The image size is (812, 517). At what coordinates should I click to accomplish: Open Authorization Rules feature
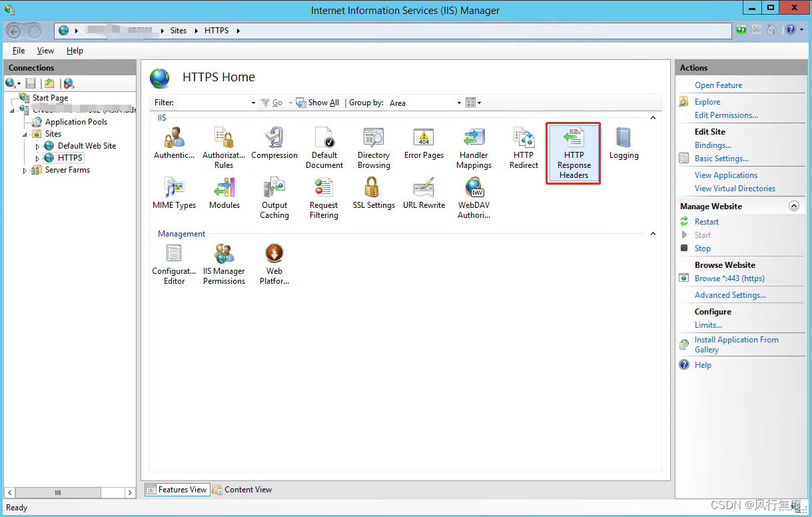click(x=224, y=148)
